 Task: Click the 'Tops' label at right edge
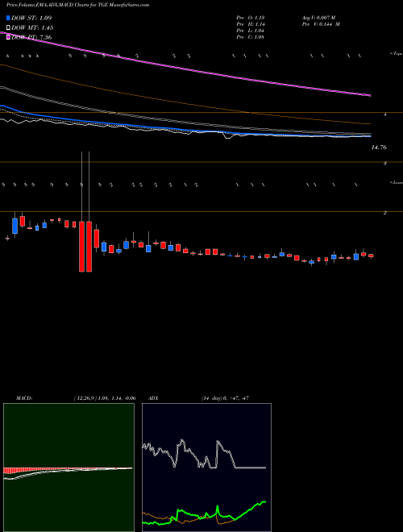click(396, 54)
